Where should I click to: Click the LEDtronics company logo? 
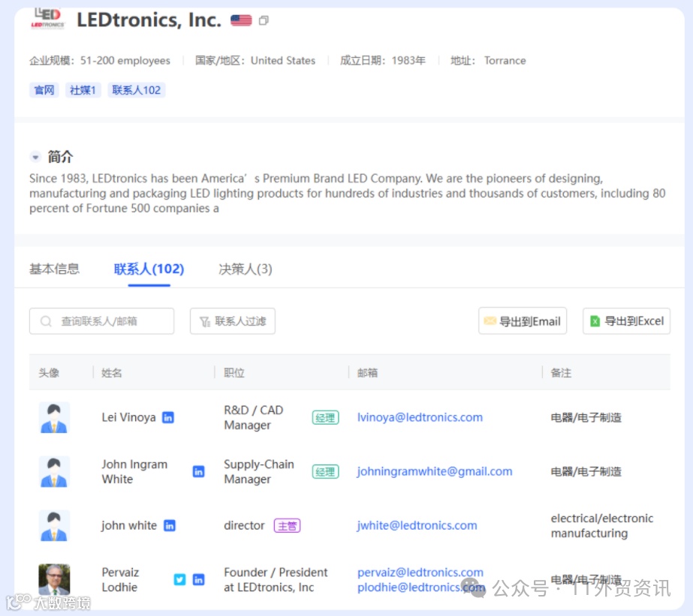(x=48, y=19)
